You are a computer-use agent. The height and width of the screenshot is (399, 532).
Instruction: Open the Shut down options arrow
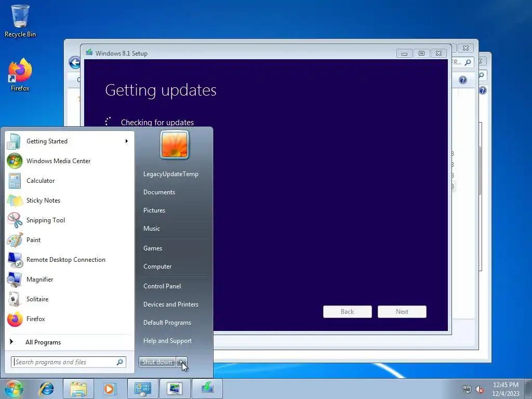182,362
